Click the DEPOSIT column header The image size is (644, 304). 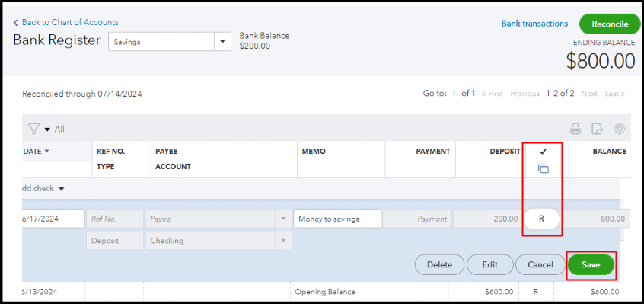(x=505, y=152)
